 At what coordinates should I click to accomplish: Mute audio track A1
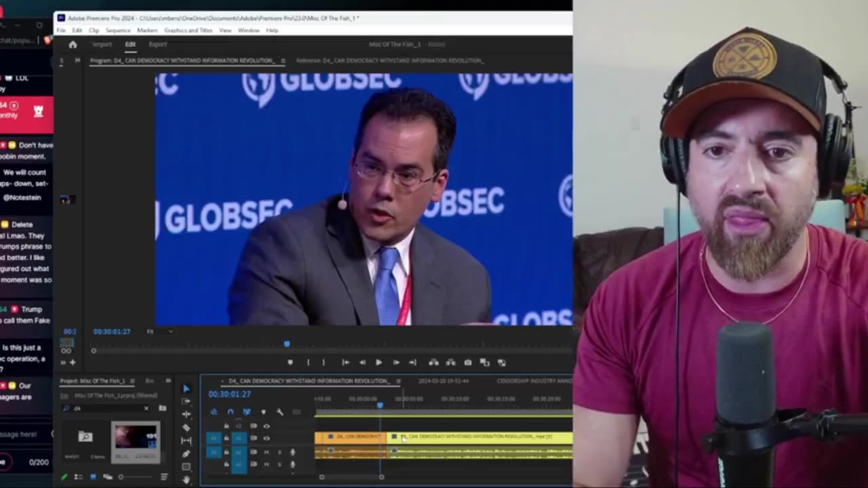pos(266,452)
